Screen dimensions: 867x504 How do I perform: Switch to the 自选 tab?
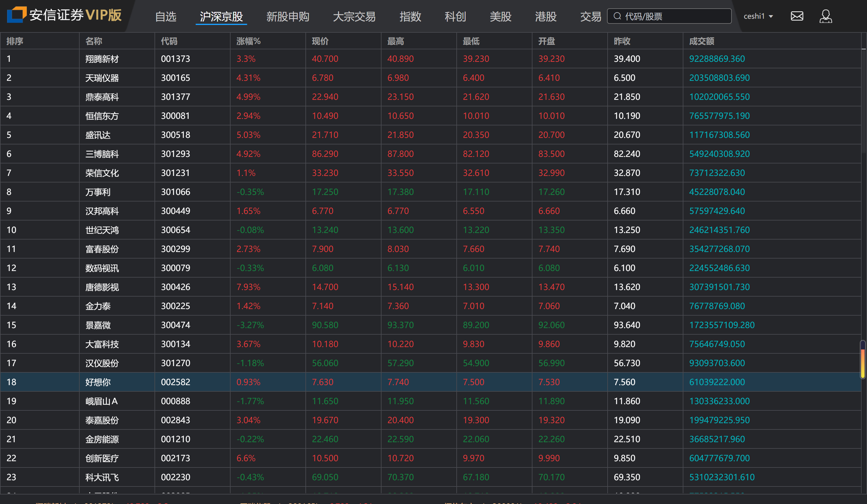coord(165,17)
